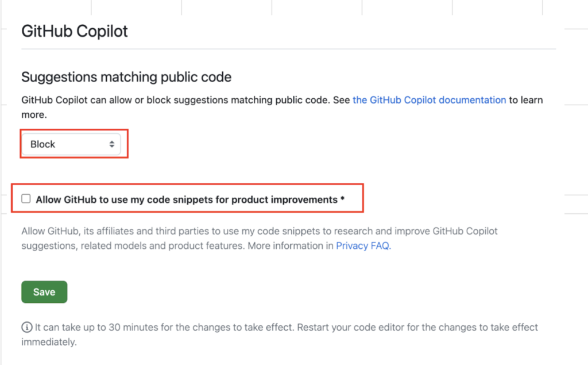Toggle the product improvements consent checkbox

(26, 198)
